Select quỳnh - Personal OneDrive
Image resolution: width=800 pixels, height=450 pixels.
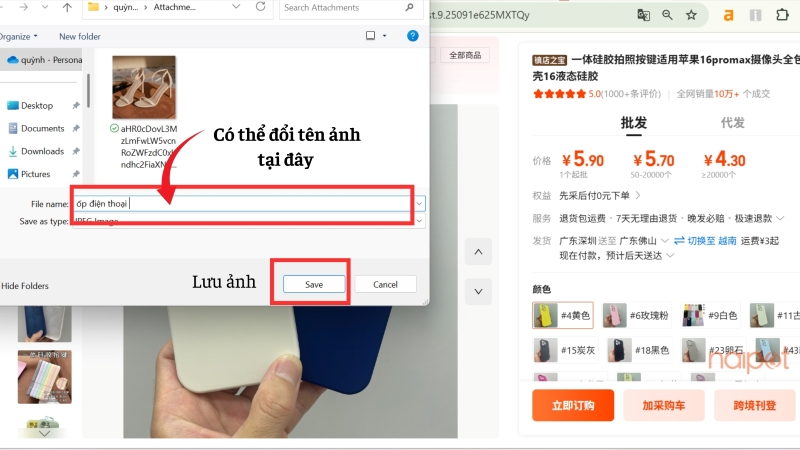coord(44,60)
